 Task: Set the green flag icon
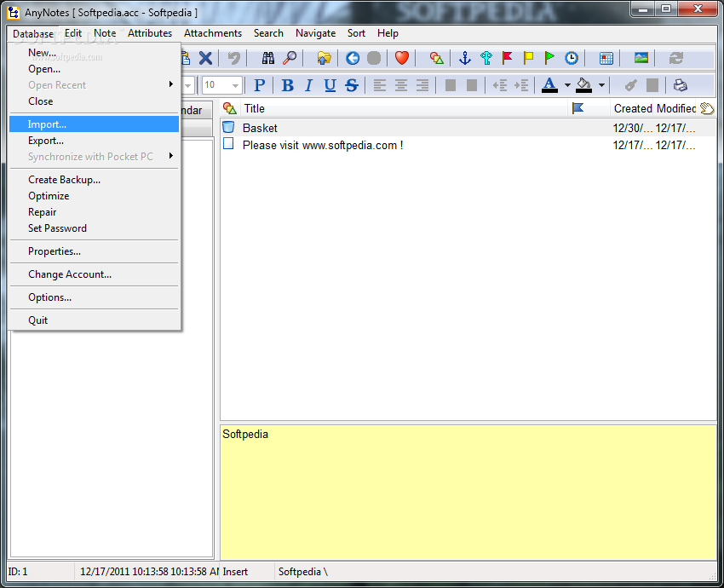click(x=549, y=58)
